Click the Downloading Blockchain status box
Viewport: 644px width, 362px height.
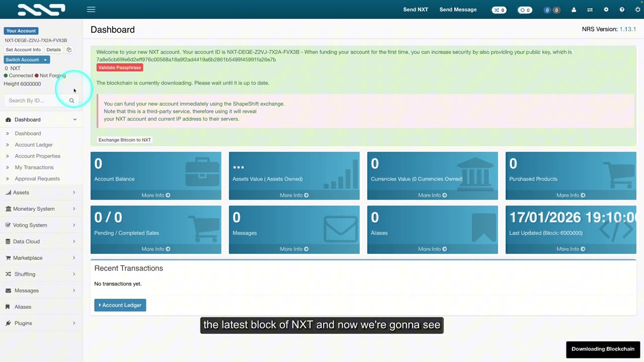coord(603,349)
